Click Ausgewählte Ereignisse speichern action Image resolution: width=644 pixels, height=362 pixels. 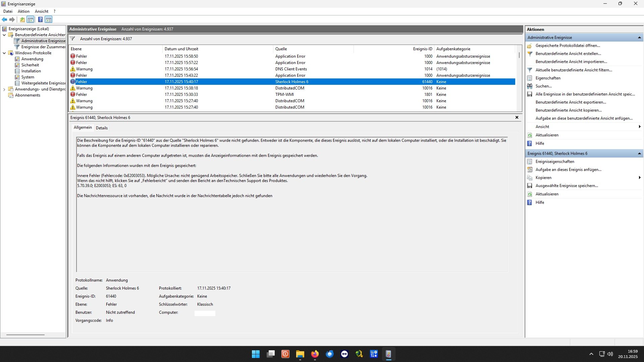pos(567,186)
